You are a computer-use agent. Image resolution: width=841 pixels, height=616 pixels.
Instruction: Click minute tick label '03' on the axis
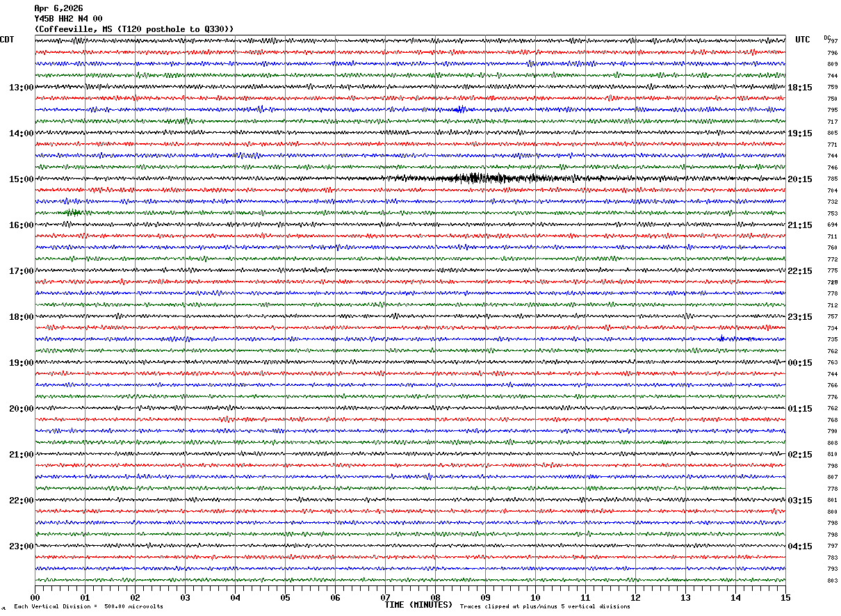point(185,598)
